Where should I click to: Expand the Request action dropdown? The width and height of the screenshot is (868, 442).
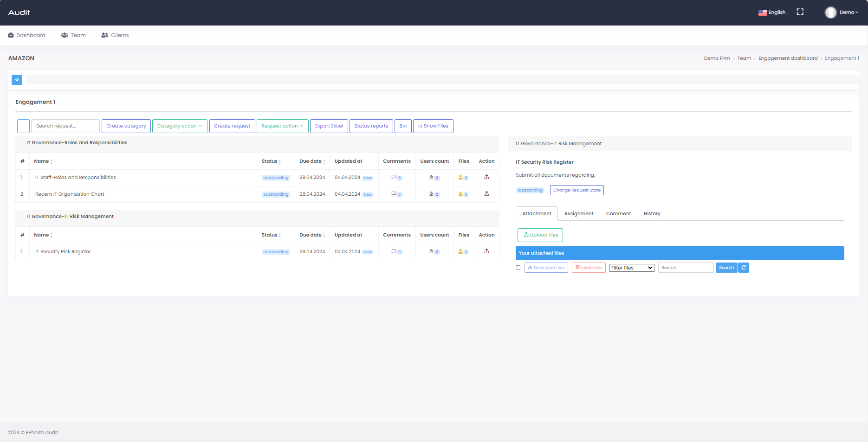point(282,126)
